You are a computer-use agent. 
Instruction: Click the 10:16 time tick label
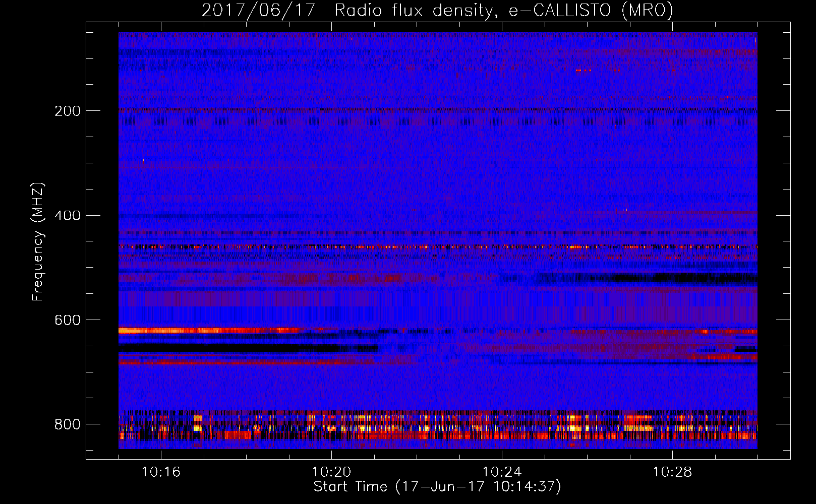tap(161, 472)
